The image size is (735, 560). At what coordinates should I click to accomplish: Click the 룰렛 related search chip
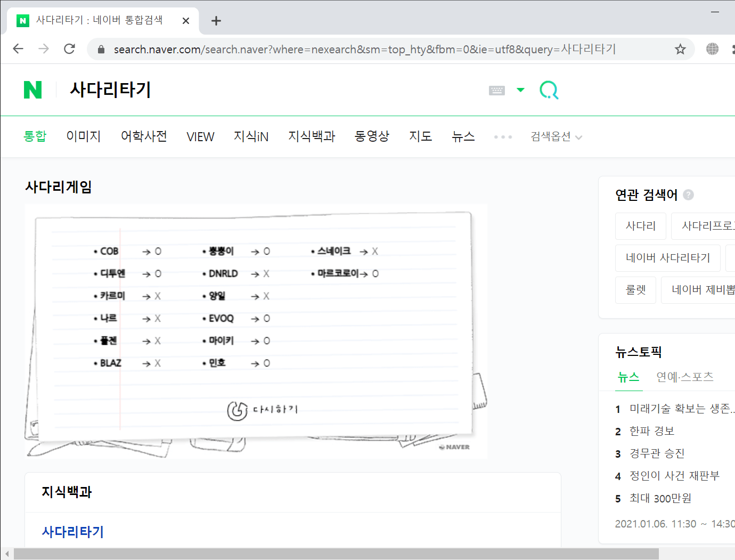pyautogui.click(x=635, y=290)
